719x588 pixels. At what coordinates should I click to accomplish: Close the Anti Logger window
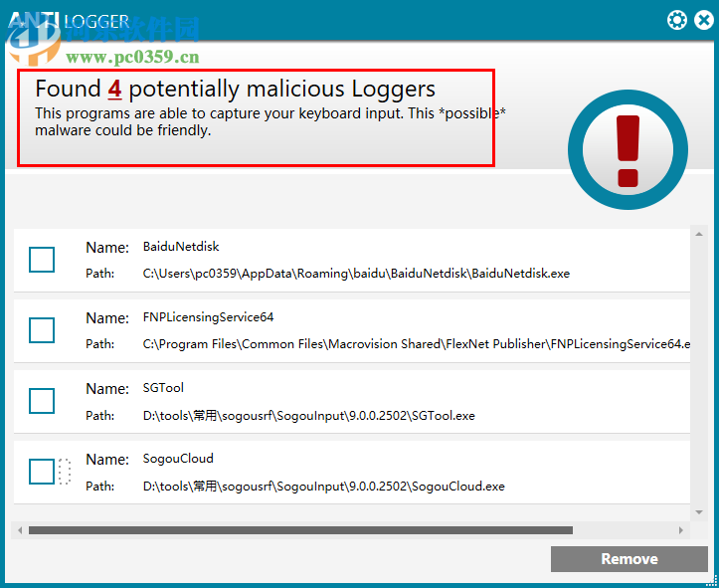tap(704, 20)
